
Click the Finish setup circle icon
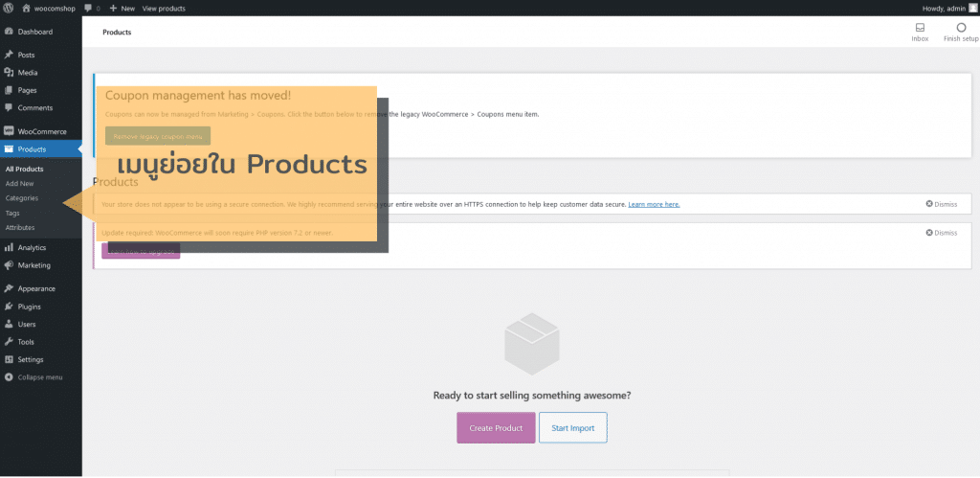[961, 28]
